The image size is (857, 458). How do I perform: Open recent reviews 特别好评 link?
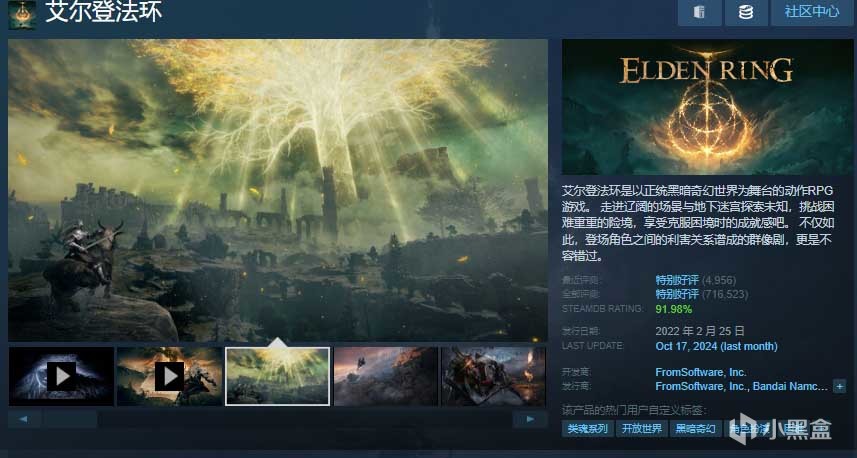(677, 280)
